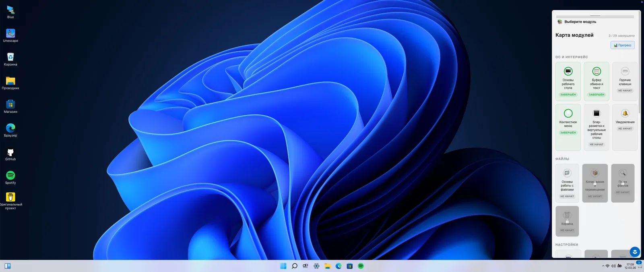
Task: Open Task View from the taskbar
Action: pyautogui.click(x=305, y=266)
